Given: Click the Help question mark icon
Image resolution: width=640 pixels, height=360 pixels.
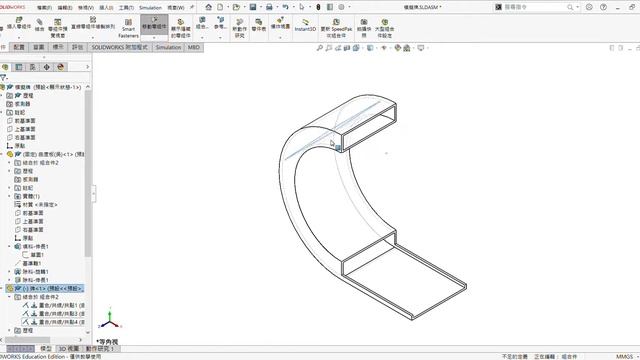Looking at the screenshot, I should pos(603,7).
